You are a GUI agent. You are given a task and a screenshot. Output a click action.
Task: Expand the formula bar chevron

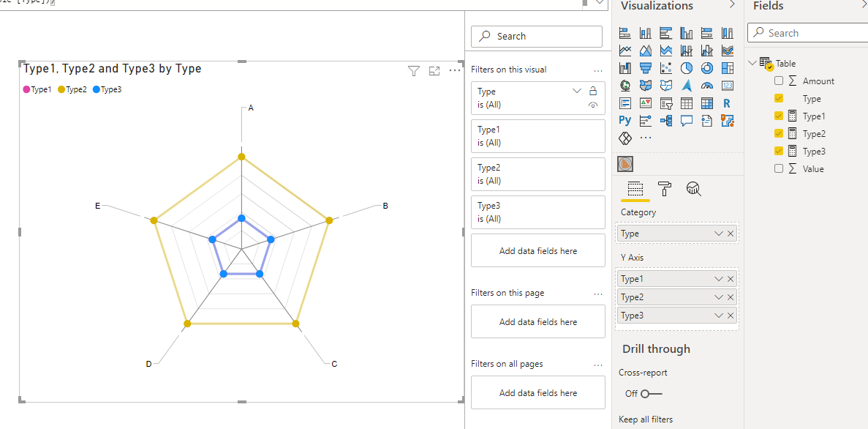[x=600, y=3]
